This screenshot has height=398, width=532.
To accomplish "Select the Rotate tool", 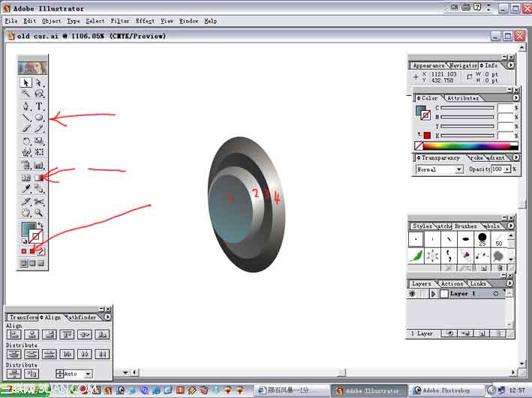I will pyautogui.click(x=26, y=141).
